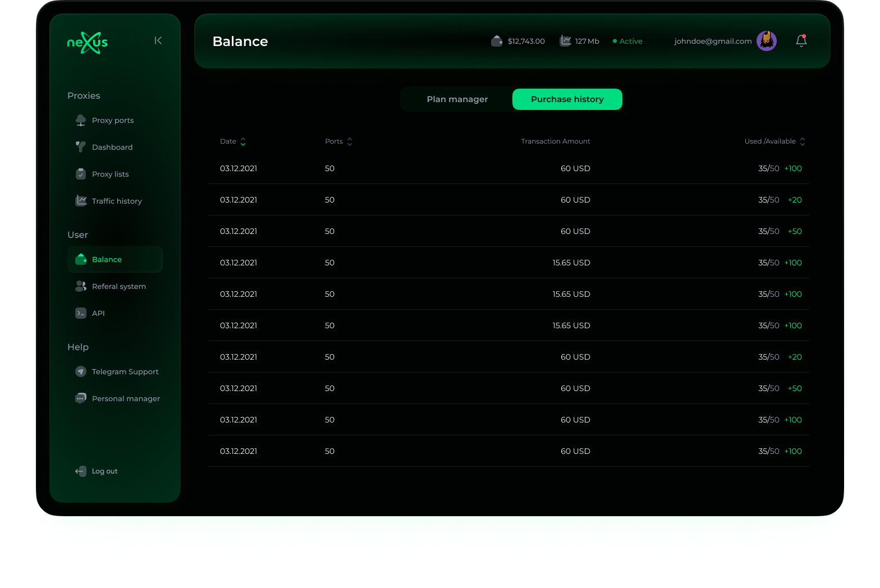Click the Balance wallet icon in sidebar
This screenshot has height=588, width=880.
point(81,259)
